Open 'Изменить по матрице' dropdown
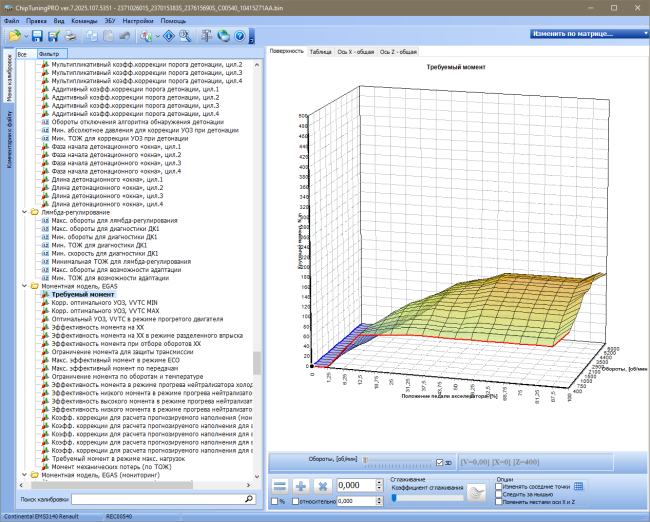The image size is (650, 522). pos(589,34)
